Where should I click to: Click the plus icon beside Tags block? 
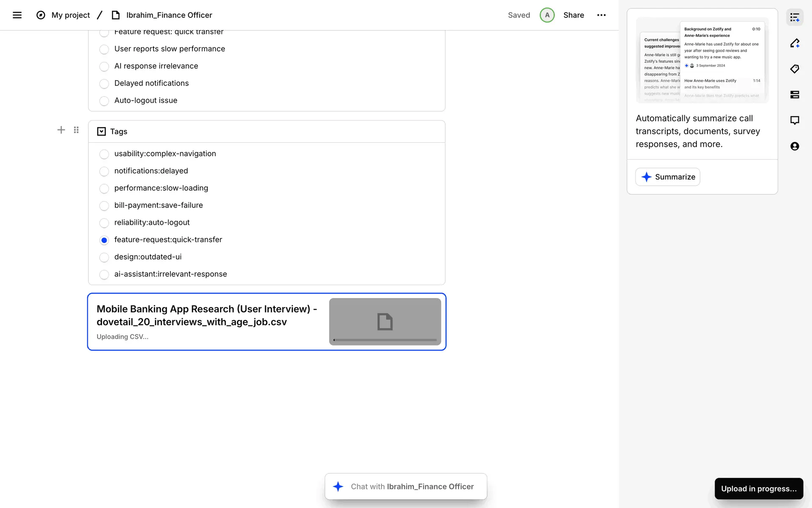point(61,130)
